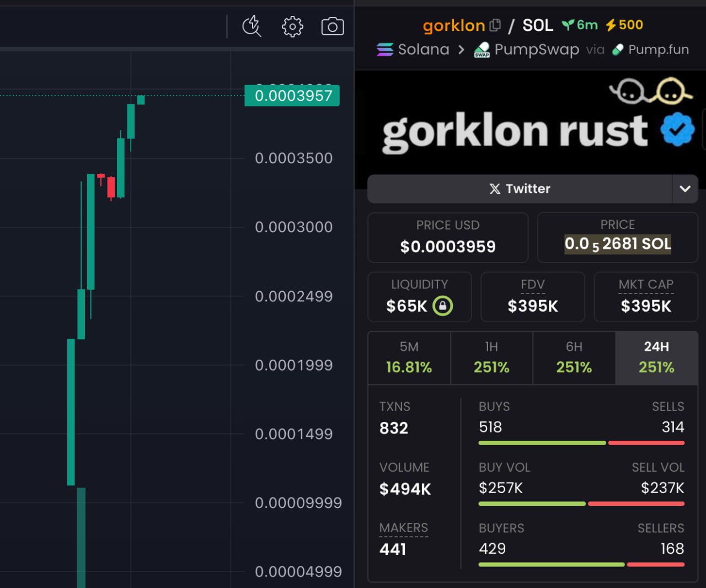Copy the gorklon token address icon
The width and height of the screenshot is (706, 588).
pos(495,25)
